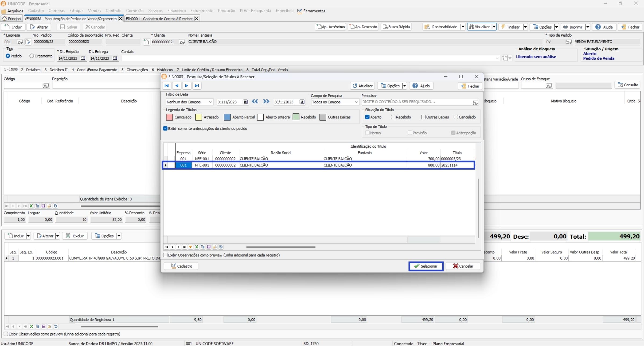644x346 pixels.
Task: Go to first record in dialog navigation
Action: (167, 86)
